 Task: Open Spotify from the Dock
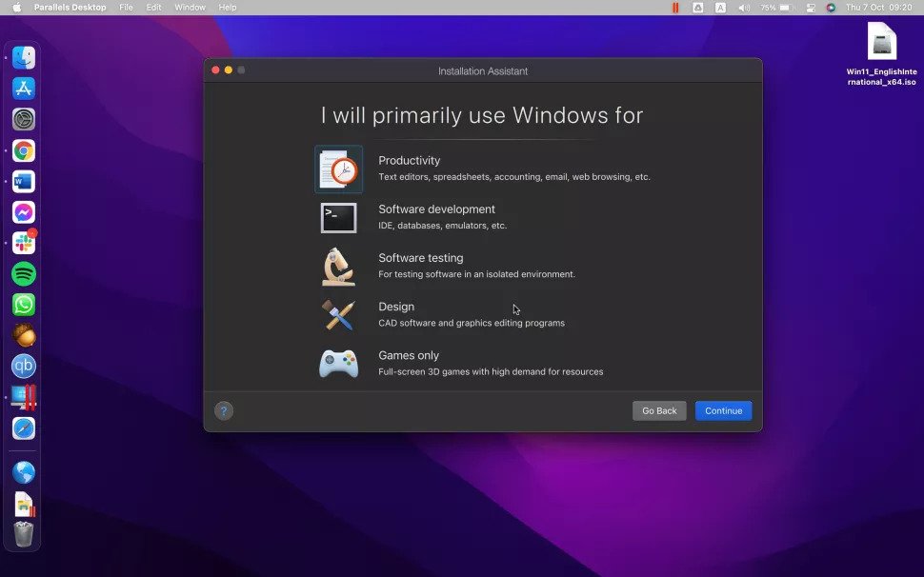(x=23, y=273)
